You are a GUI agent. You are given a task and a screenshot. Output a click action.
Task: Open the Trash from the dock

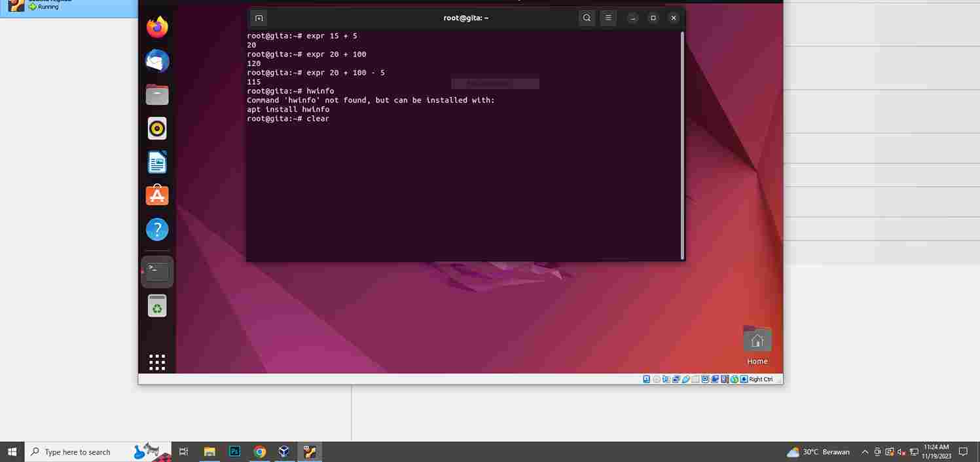[157, 305]
